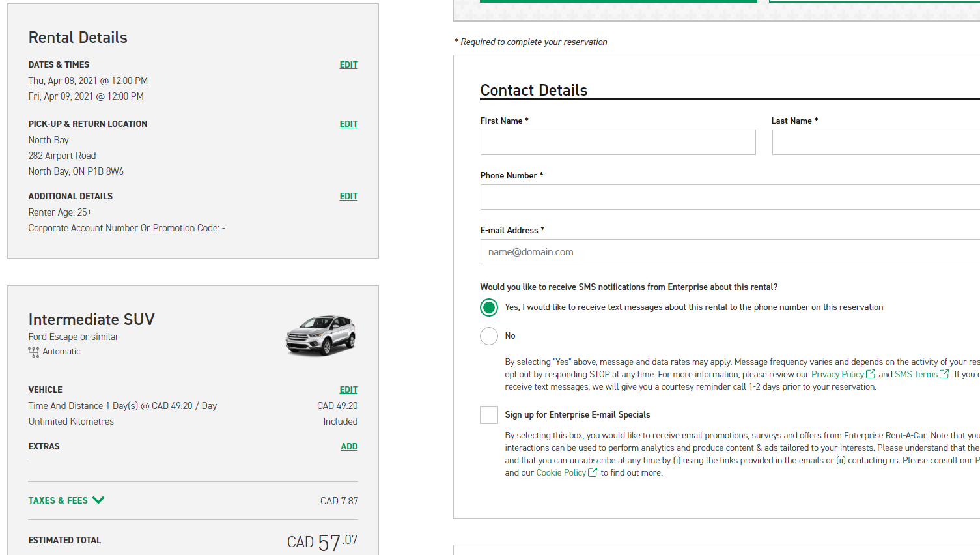Add extras to the rental
Image resolution: width=980 pixels, height=555 pixels.
click(349, 446)
